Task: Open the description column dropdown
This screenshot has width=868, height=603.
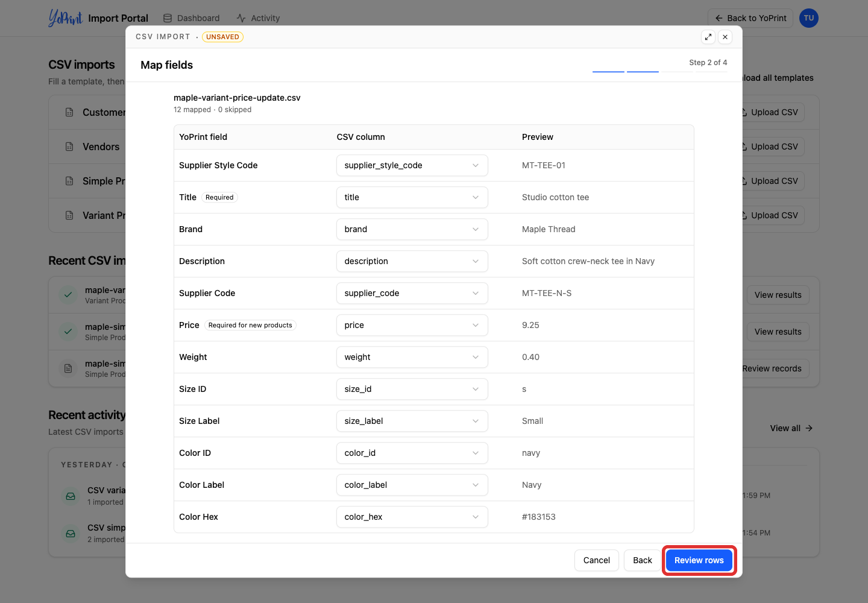Action: (x=412, y=261)
